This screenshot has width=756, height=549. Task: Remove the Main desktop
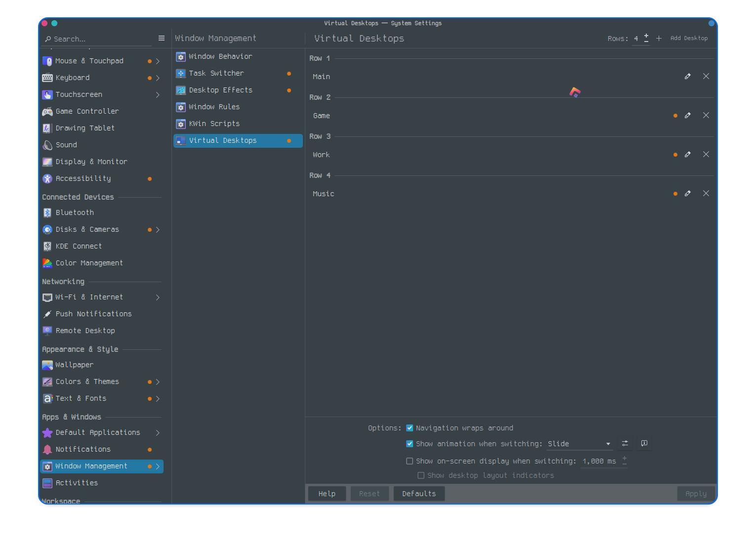(x=706, y=76)
